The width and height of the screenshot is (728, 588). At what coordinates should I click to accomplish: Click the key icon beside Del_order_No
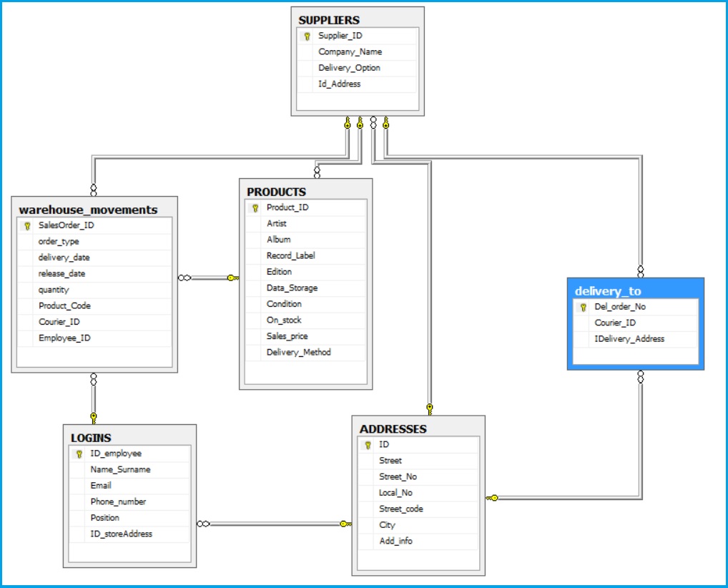tap(584, 307)
